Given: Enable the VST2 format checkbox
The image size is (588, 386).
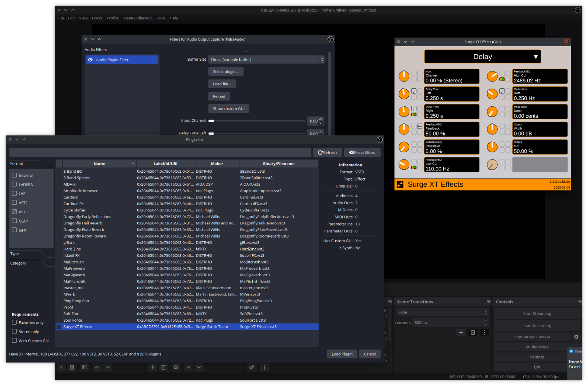Looking at the screenshot, I should point(15,202).
